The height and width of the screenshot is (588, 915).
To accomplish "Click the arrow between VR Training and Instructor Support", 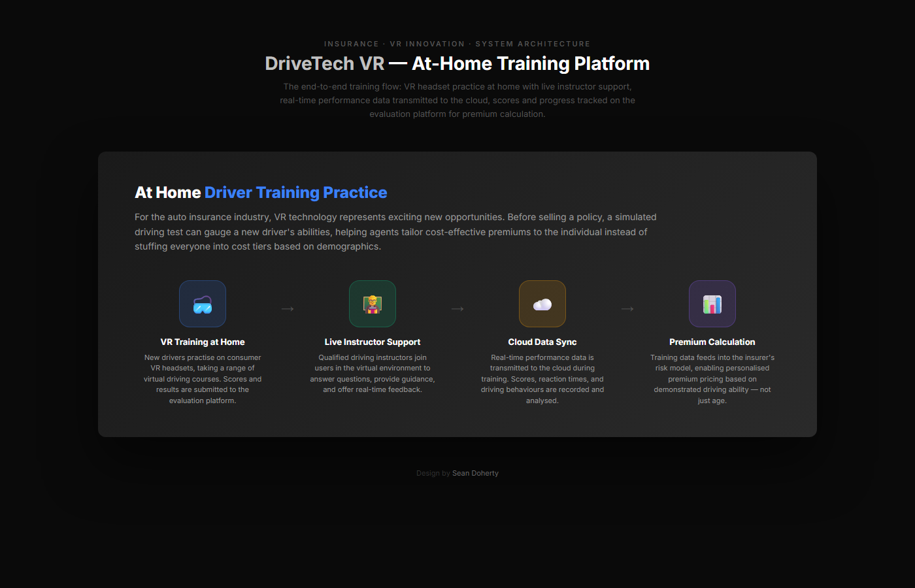I will click(288, 308).
